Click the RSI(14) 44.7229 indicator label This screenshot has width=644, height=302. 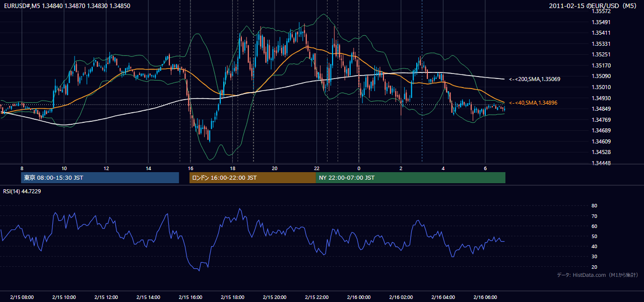22,191
